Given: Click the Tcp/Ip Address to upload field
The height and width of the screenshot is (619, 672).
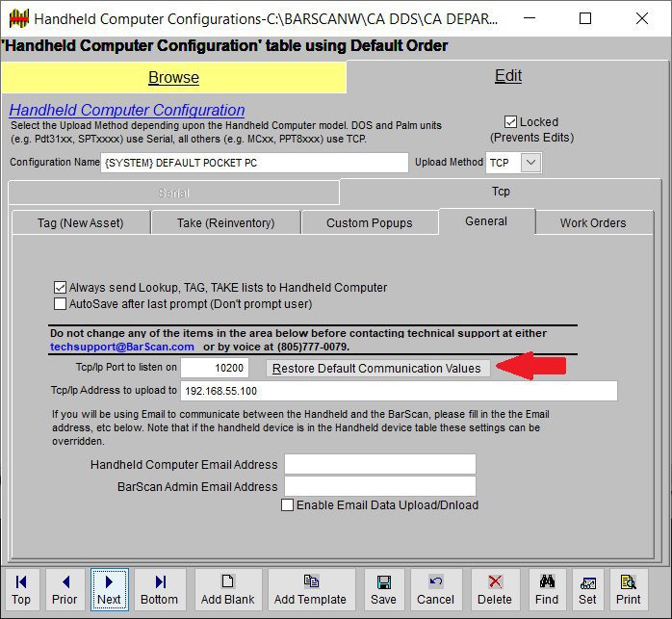Looking at the screenshot, I should tap(399, 391).
